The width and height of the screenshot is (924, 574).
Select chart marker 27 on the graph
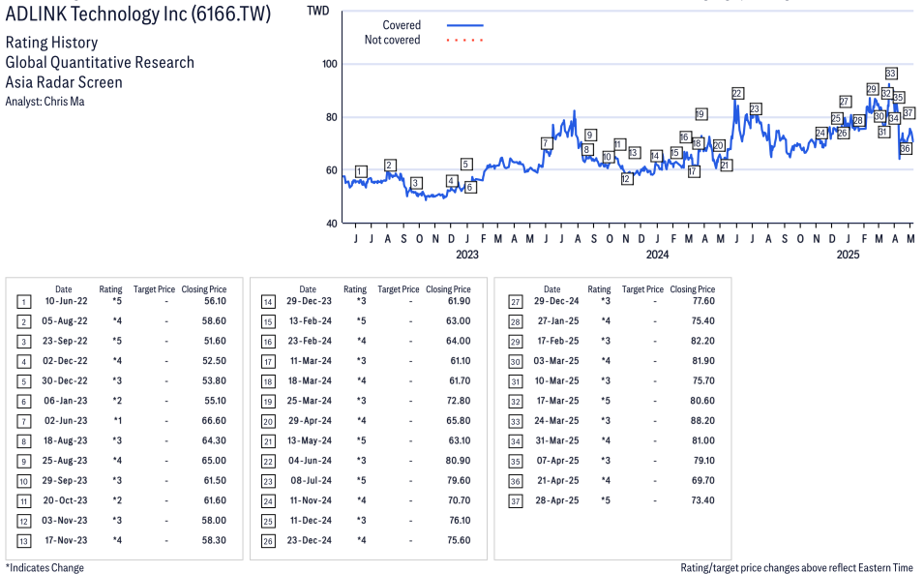(845, 102)
